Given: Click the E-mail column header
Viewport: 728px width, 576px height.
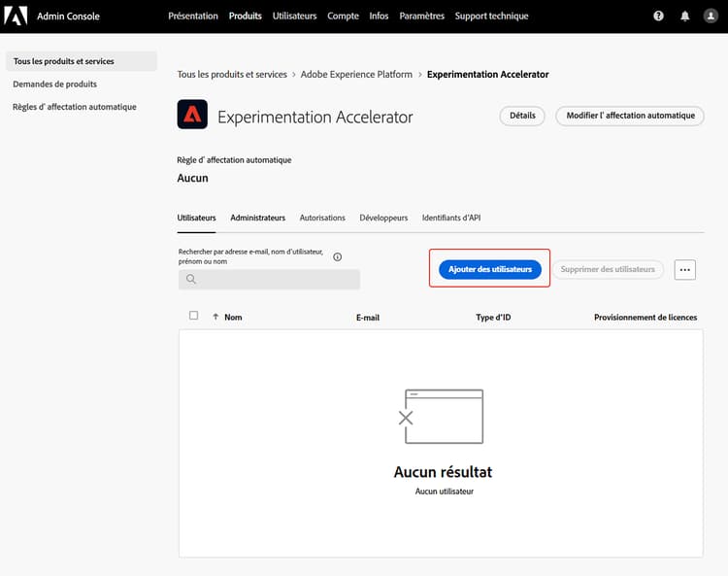Looking at the screenshot, I should 368,318.
